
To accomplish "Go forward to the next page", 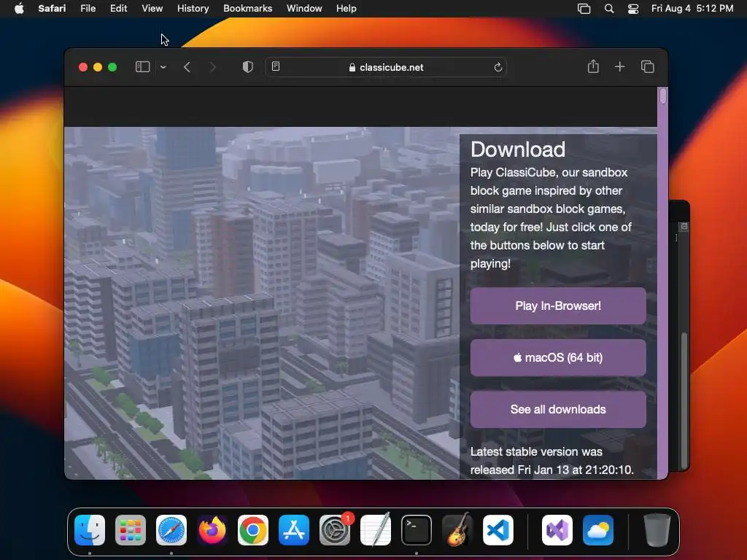I will [x=212, y=67].
